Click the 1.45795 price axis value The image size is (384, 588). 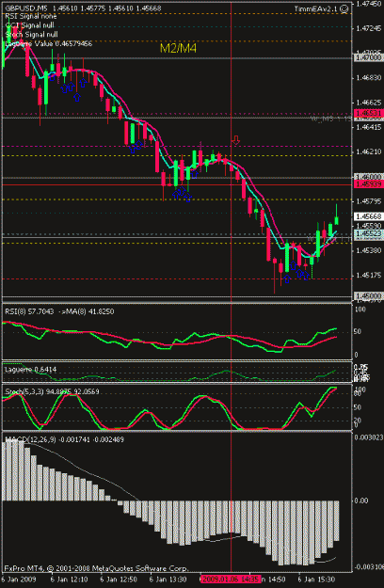369,201
